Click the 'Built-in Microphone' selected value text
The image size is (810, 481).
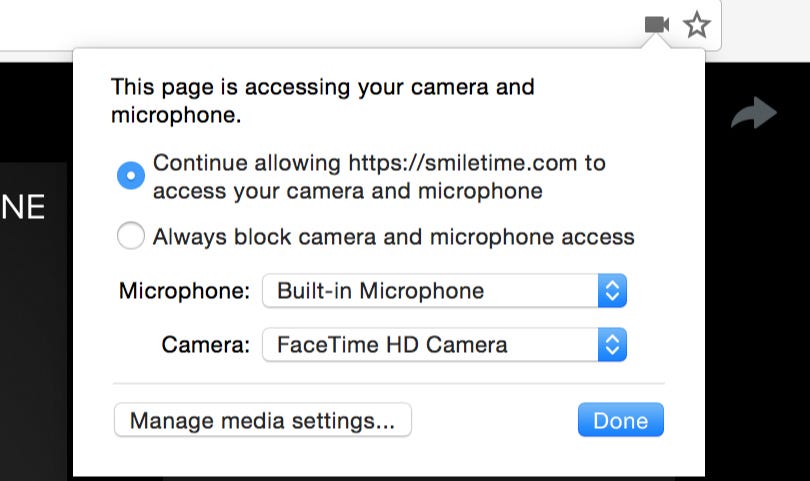point(380,292)
